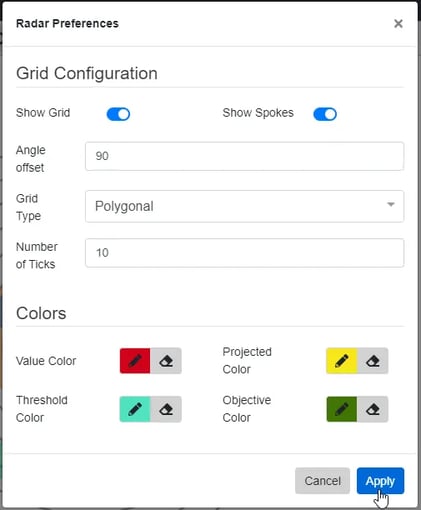Clear the Threshold Color using its eraser icon
The image size is (421, 510).
pyautogui.click(x=166, y=409)
